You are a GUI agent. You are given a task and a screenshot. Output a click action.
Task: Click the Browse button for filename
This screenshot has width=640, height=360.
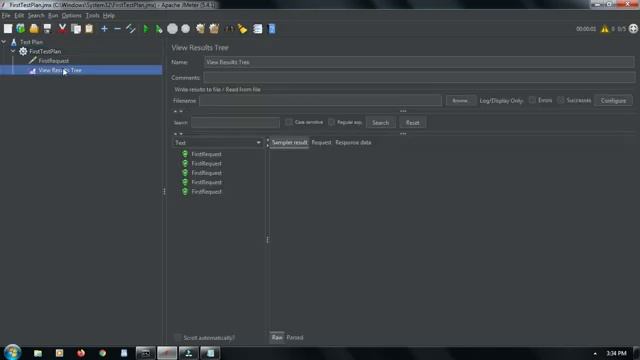pos(460,100)
